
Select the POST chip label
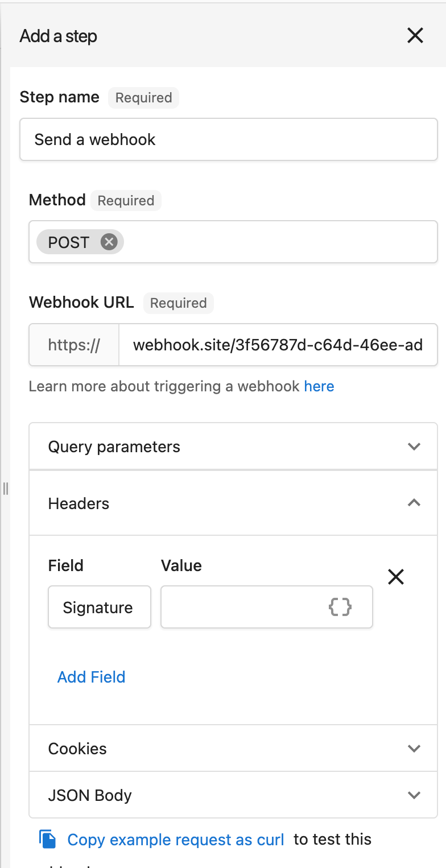click(x=68, y=242)
